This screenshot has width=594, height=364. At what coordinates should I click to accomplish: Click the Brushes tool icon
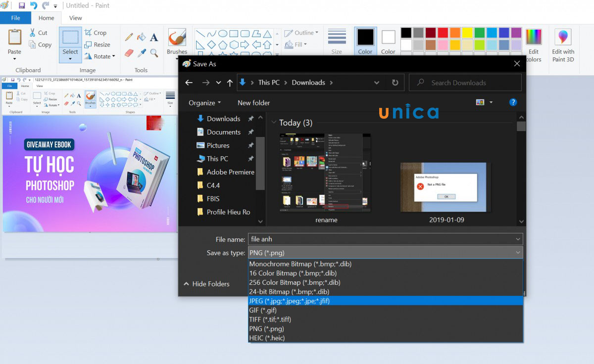tap(177, 37)
